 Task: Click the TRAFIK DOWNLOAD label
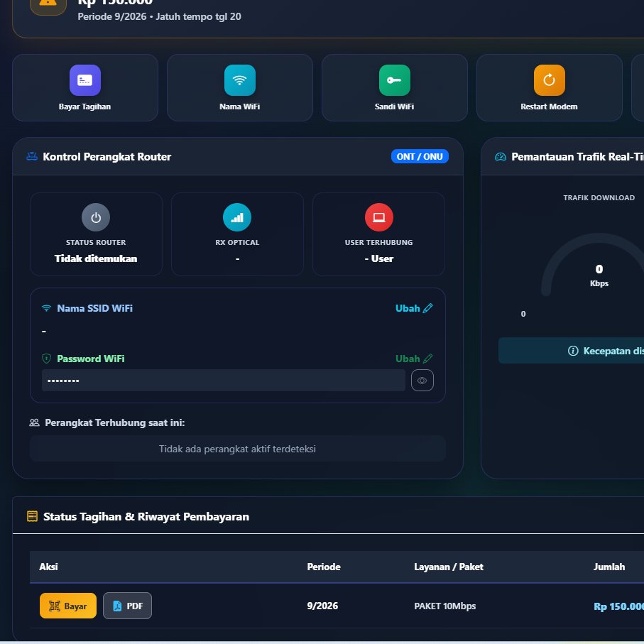pyautogui.click(x=599, y=198)
